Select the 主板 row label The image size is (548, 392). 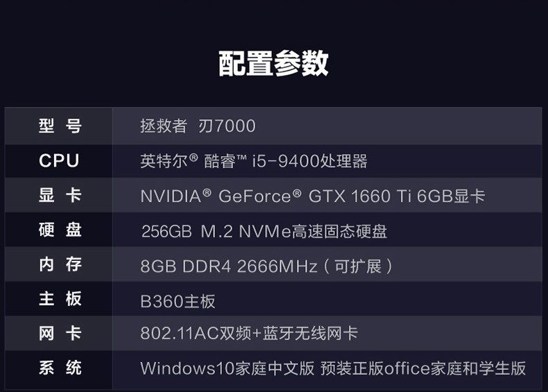[x=60, y=299]
